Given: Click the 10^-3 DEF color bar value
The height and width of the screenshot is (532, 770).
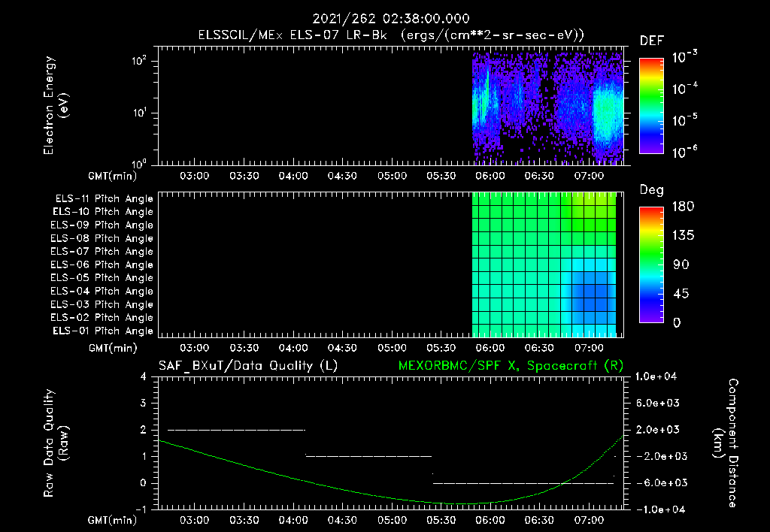Looking at the screenshot, I should (x=684, y=57).
